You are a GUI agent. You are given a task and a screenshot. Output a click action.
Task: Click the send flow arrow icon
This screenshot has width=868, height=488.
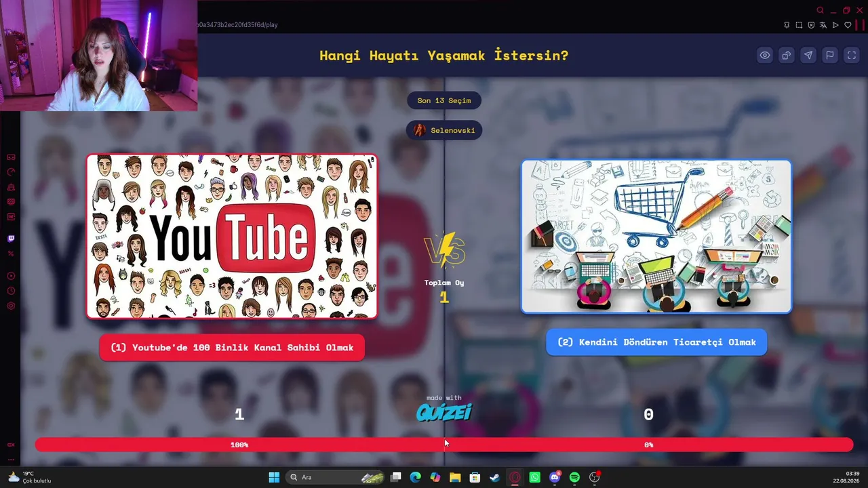coord(835,25)
